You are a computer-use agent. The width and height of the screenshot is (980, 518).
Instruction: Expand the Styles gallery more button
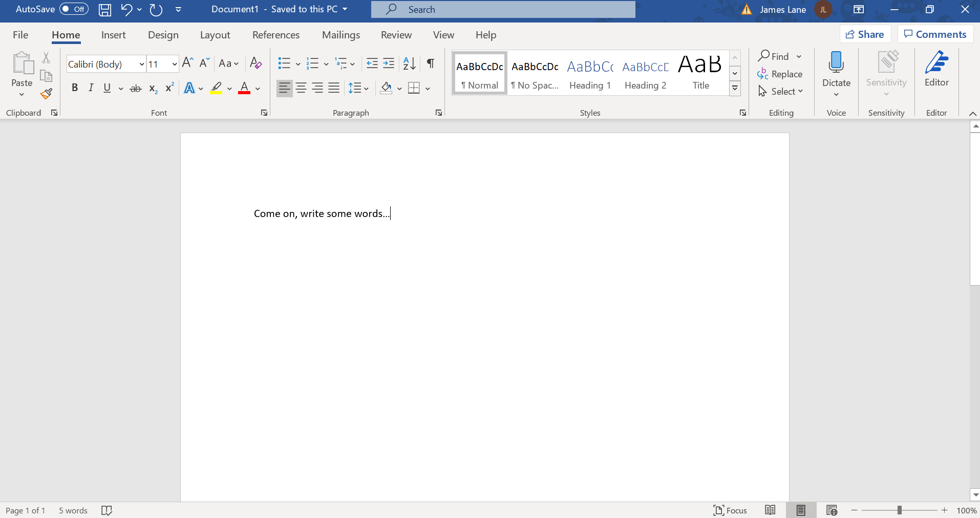tap(735, 89)
